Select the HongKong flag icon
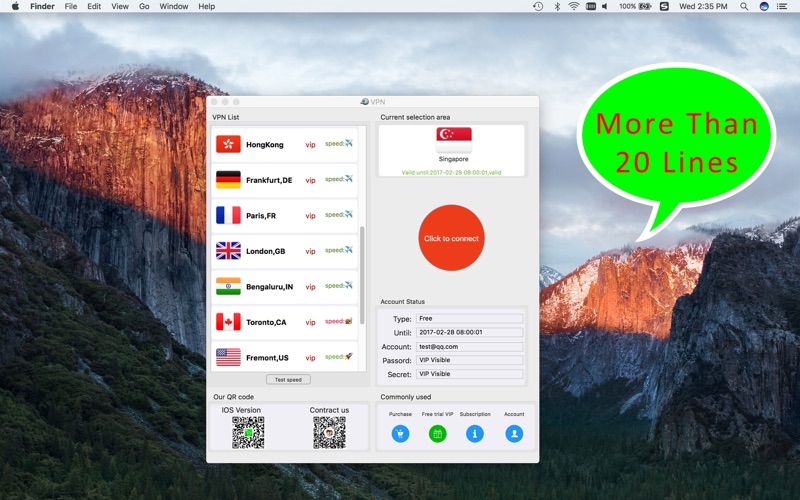Viewport: 800px width, 500px height. [228, 144]
